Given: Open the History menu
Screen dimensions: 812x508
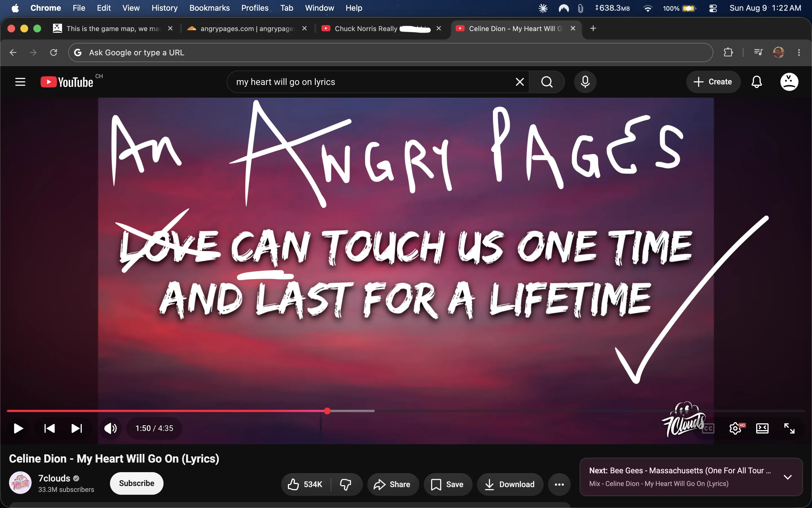Looking at the screenshot, I should (164, 8).
